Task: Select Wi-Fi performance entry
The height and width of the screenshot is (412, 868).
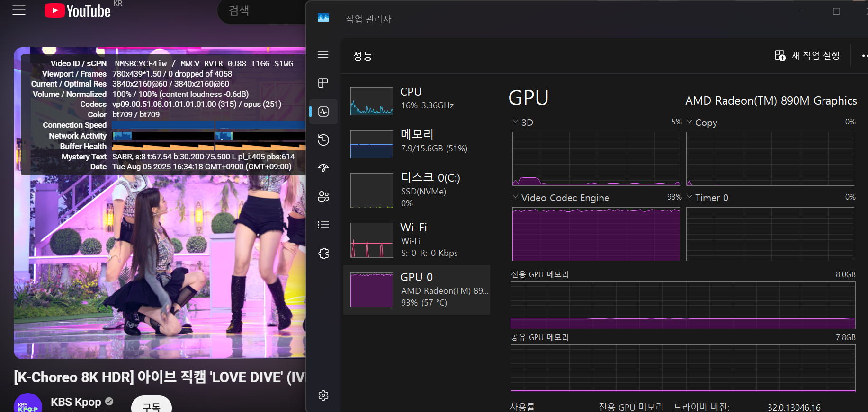Action: click(417, 240)
